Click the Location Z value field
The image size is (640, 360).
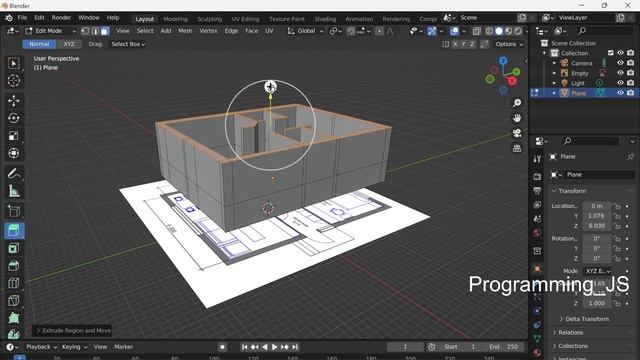[597, 226]
